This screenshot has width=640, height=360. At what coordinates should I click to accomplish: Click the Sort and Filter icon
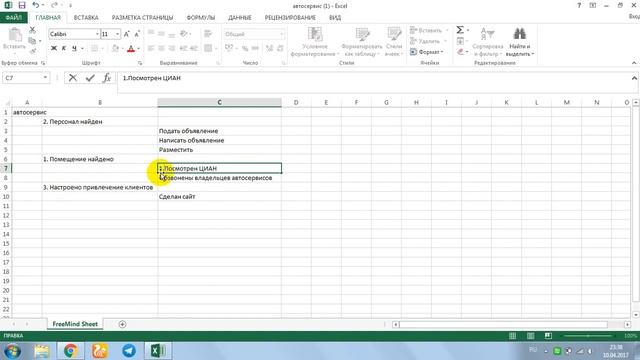pyautogui.click(x=487, y=34)
